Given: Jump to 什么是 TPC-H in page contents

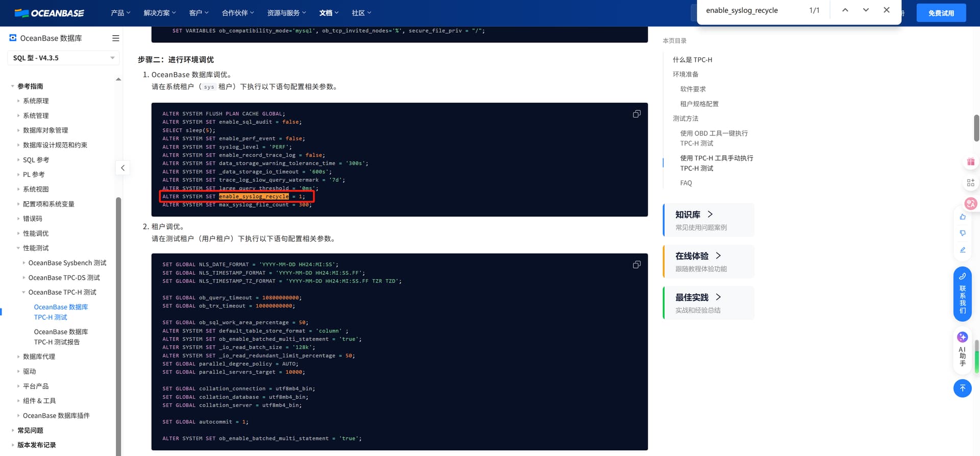Looking at the screenshot, I should tap(692, 60).
